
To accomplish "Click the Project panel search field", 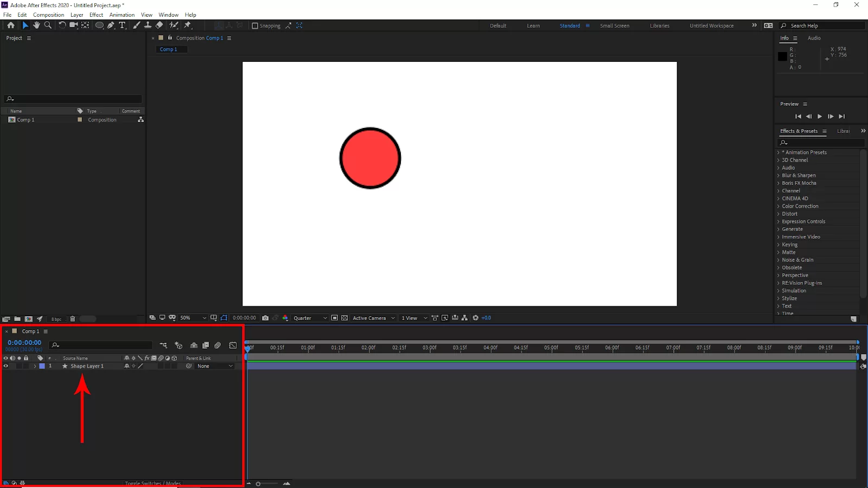I will coord(73,99).
